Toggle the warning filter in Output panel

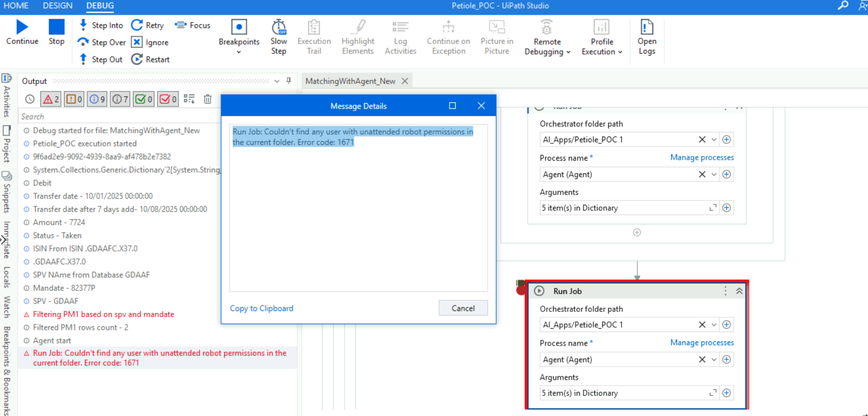pyautogui.click(x=74, y=99)
